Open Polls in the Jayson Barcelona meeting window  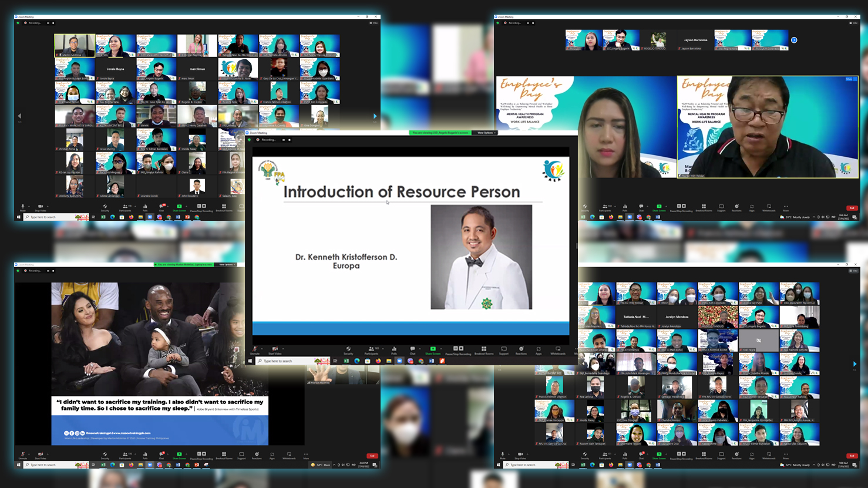[x=625, y=207]
